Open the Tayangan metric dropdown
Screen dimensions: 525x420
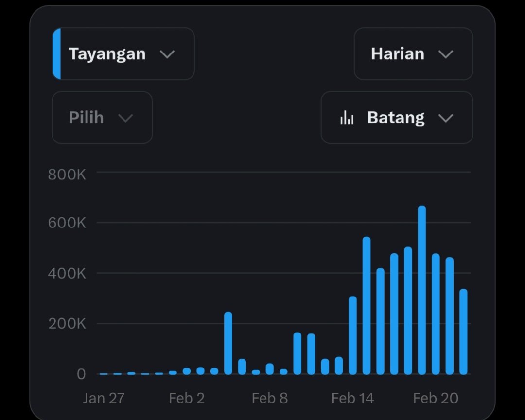123,54
